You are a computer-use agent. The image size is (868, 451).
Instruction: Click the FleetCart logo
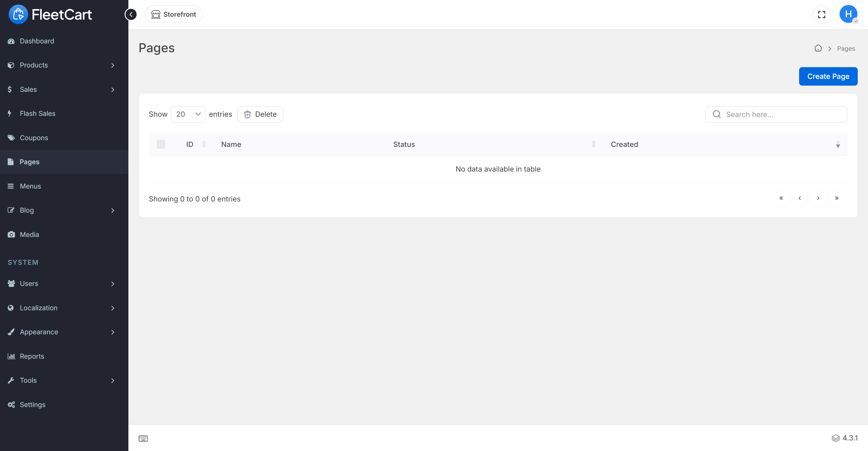pyautogui.click(x=50, y=14)
